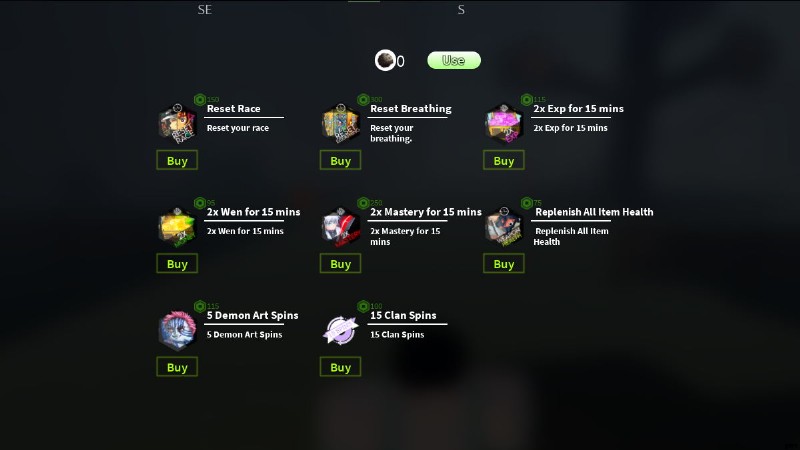Click the Reset Race hexagon icon
Viewport: 800px width, 450px height.
(177, 123)
